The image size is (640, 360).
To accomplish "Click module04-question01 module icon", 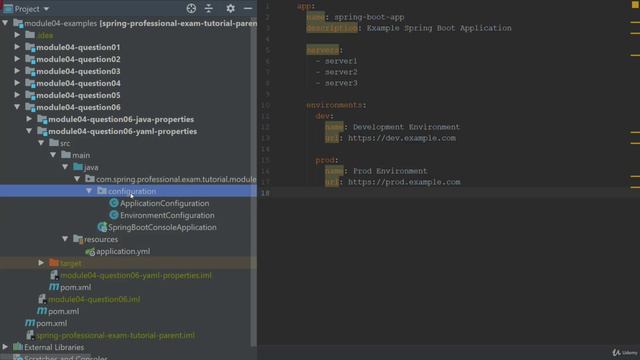I will click(30, 47).
